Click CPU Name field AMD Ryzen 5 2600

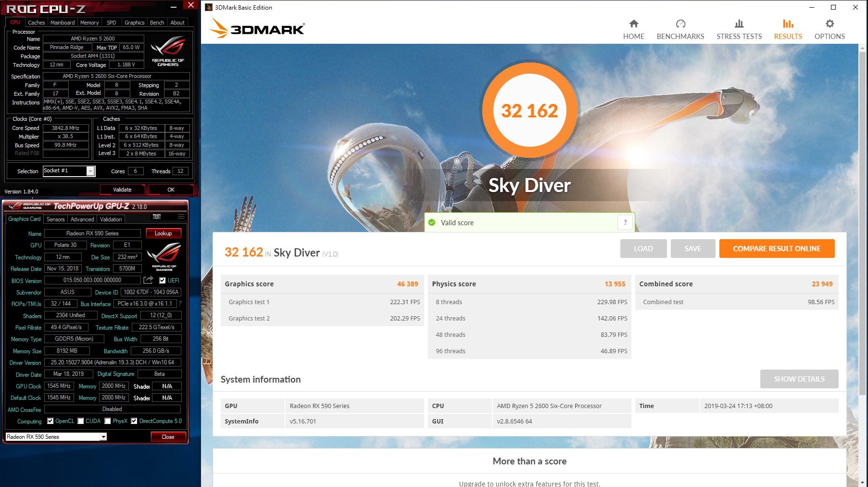point(93,38)
